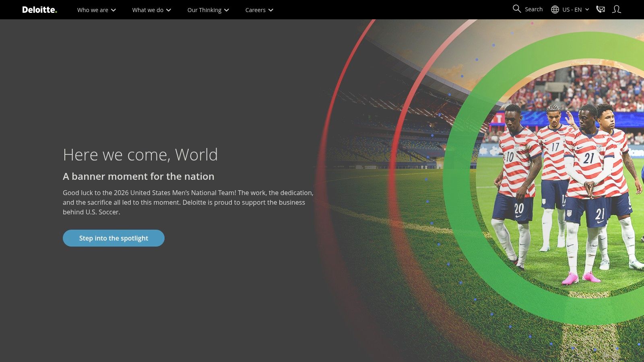This screenshot has width=644, height=362.
Task: Select the US - EN locale text
Action: coord(572,10)
